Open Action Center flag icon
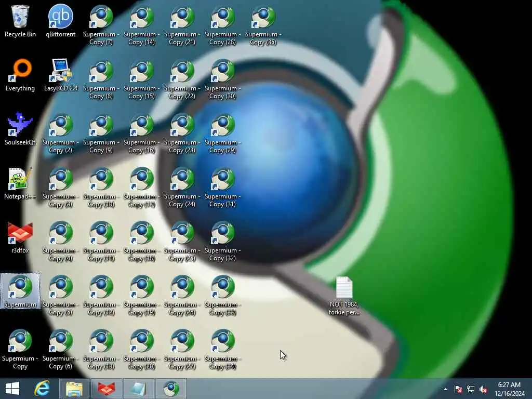The image size is (532, 399). click(x=458, y=389)
